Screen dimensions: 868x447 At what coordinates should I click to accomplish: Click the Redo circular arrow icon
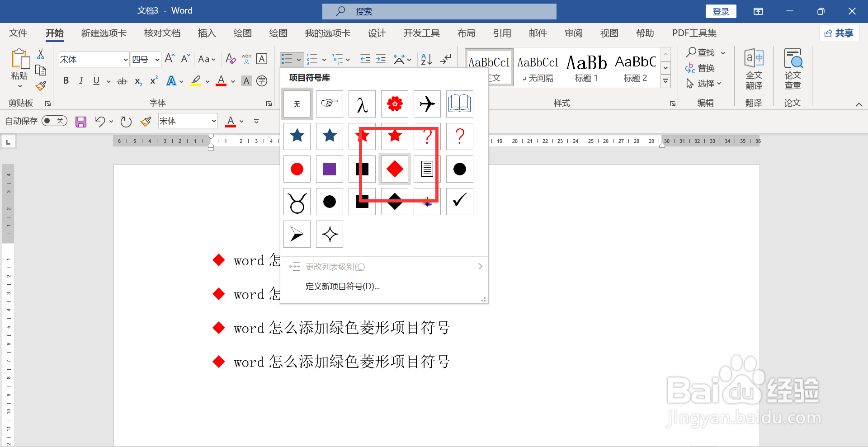[x=126, y=122]
